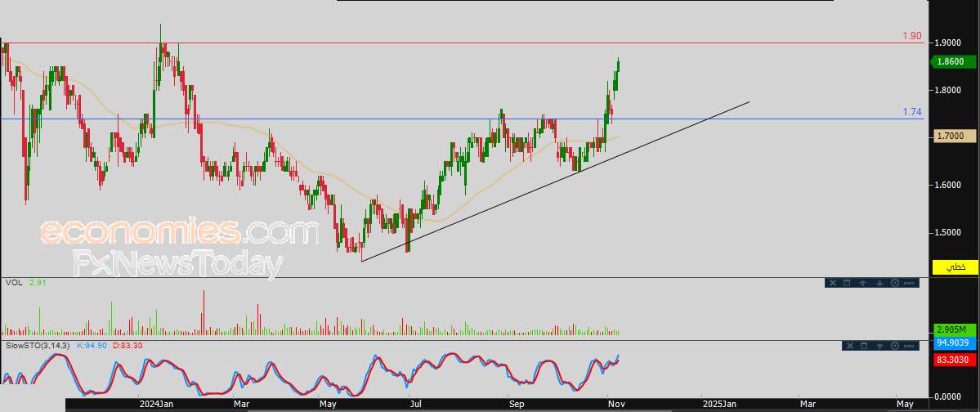The width and height of the screenshot is (980, 412).
Task: Click the SlowSTO(3,14,3) indicator label
Action: pyautogui.click(x=38, y=345)
